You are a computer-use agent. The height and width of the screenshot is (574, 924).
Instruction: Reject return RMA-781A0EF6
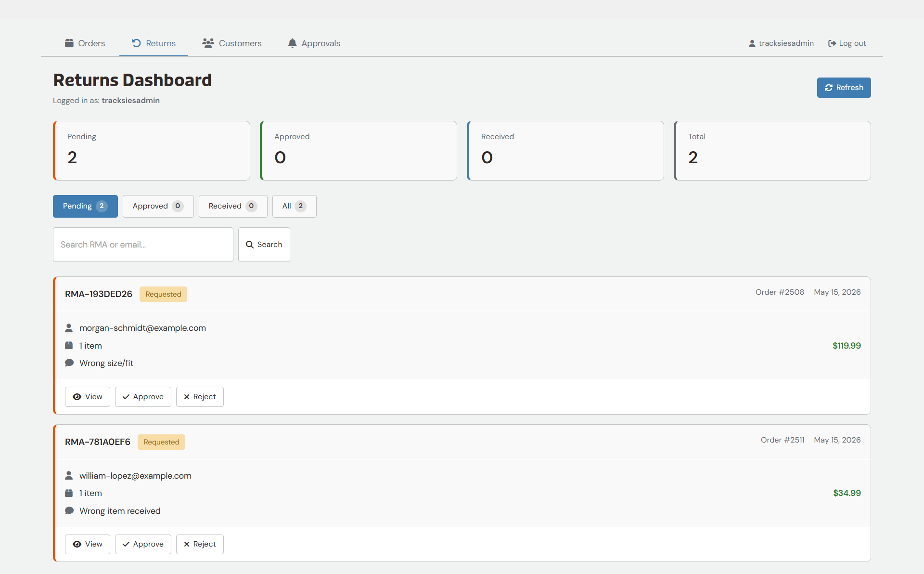[x=200, y=544]
